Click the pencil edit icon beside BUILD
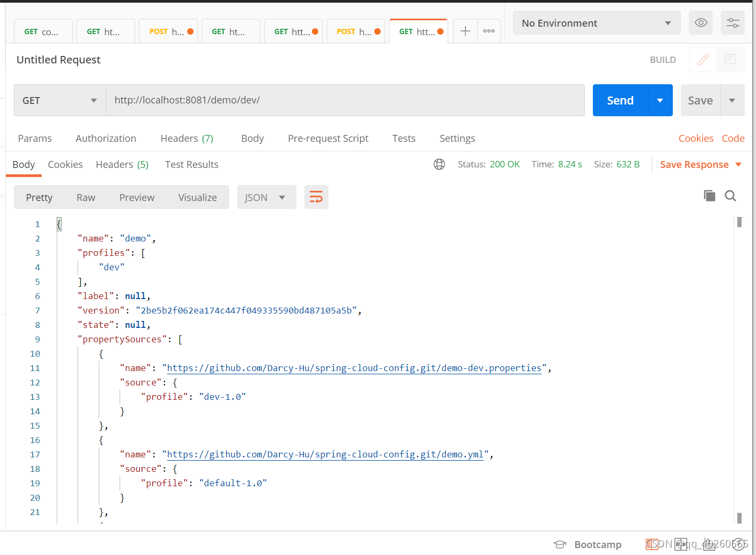 coord(703,60)
